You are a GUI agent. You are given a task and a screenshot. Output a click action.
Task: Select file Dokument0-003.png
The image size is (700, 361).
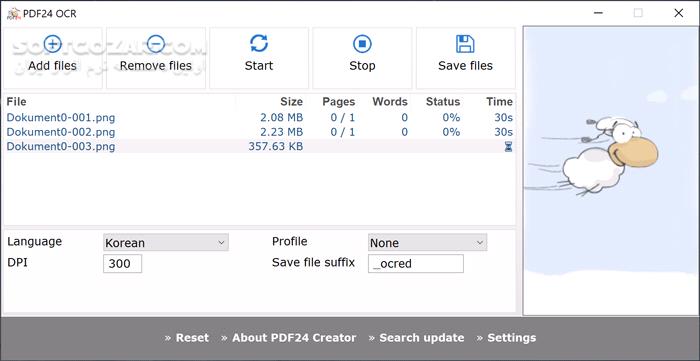pyautogui.click(x=61, y=146)
